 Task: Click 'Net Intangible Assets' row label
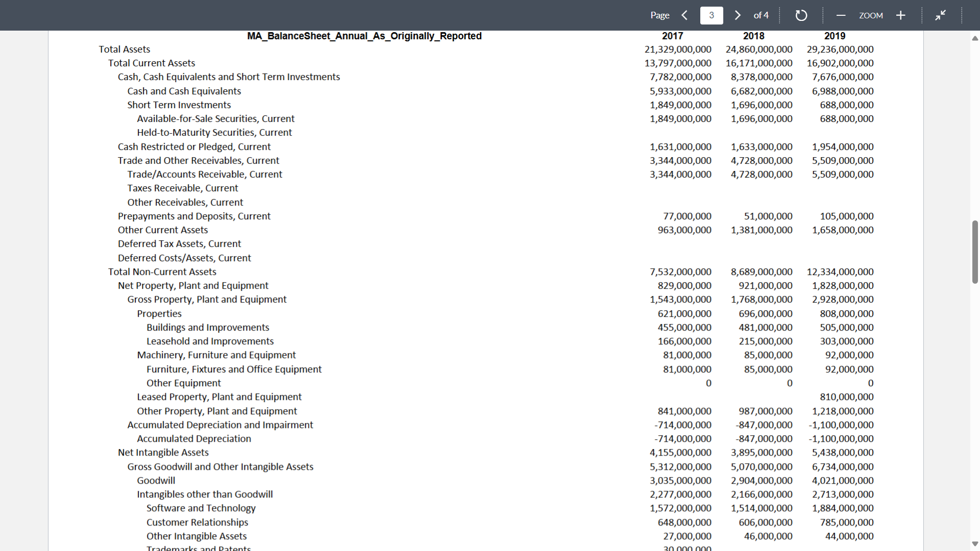point(163,453)
